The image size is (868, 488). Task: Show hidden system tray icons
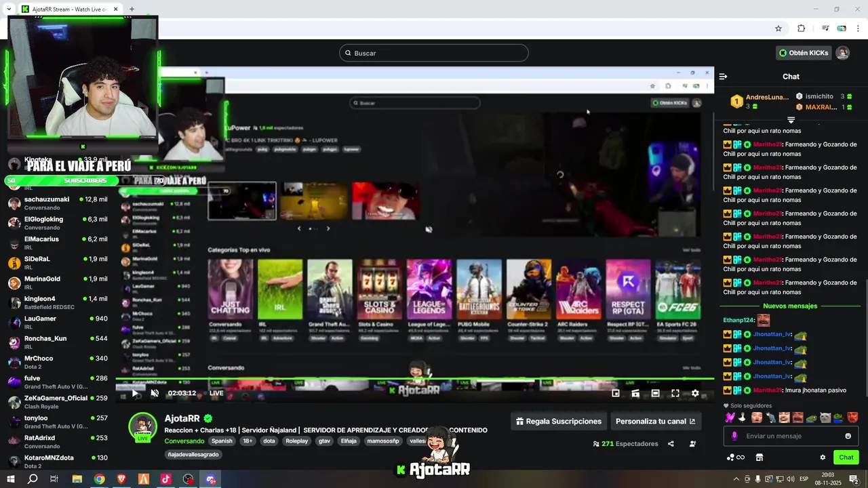[x=736, y=479]
